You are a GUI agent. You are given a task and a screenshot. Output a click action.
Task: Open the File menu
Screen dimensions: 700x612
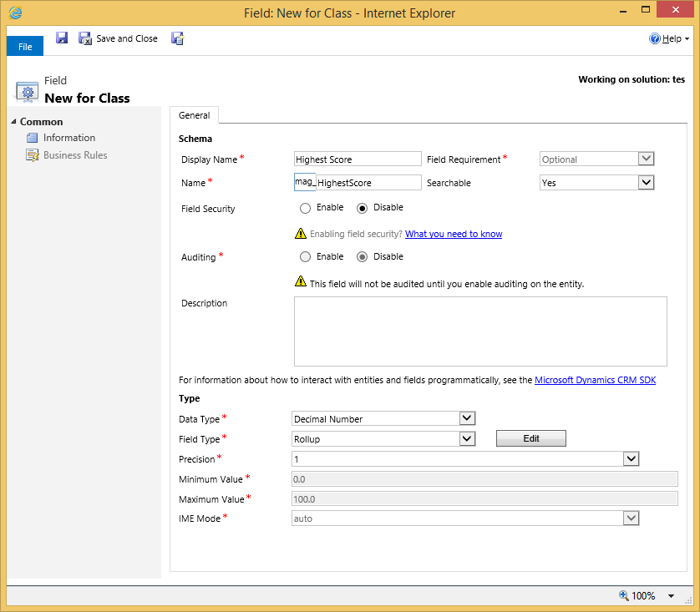click(x=25, y=47)
